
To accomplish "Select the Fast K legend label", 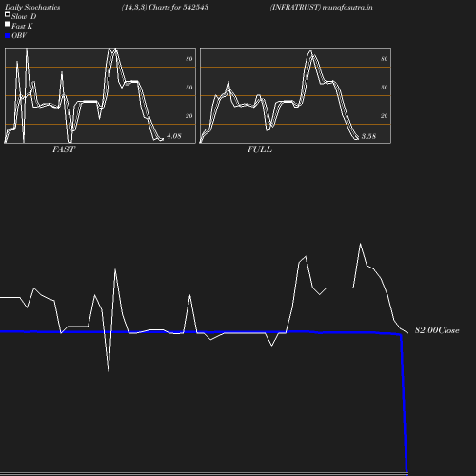I will pyautogui.click(x=22, y=26).
